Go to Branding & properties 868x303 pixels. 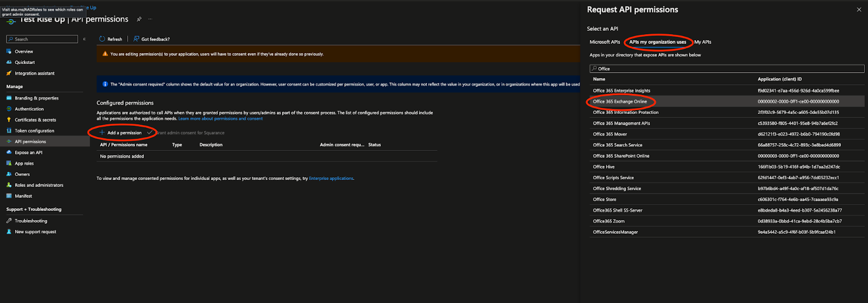(36, 98)
